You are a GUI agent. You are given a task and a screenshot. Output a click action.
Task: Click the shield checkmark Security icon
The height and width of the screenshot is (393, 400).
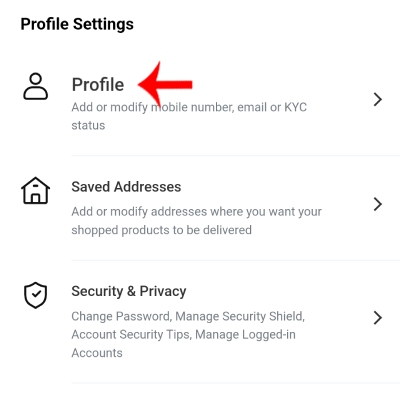coord(35,295)
